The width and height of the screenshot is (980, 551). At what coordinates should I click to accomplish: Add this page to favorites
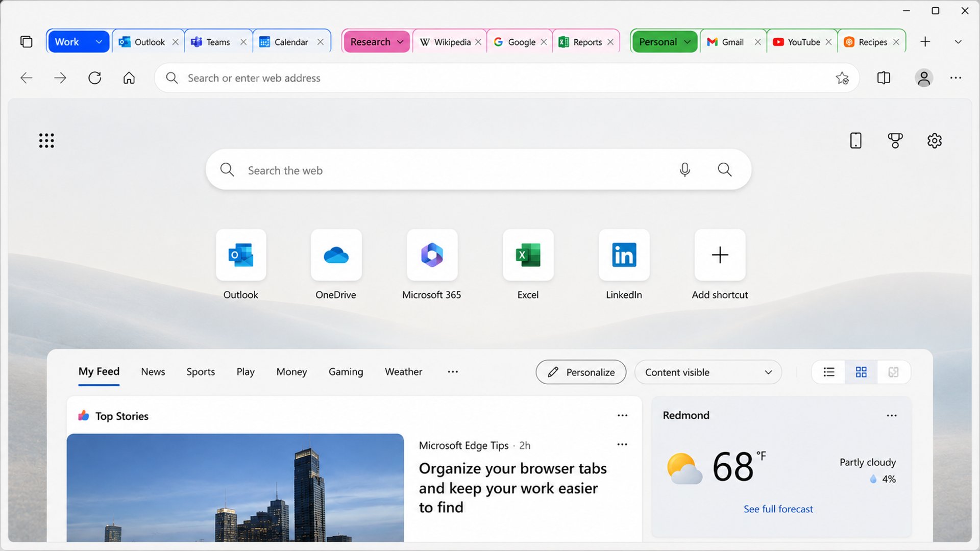click(x=842, y=78)
